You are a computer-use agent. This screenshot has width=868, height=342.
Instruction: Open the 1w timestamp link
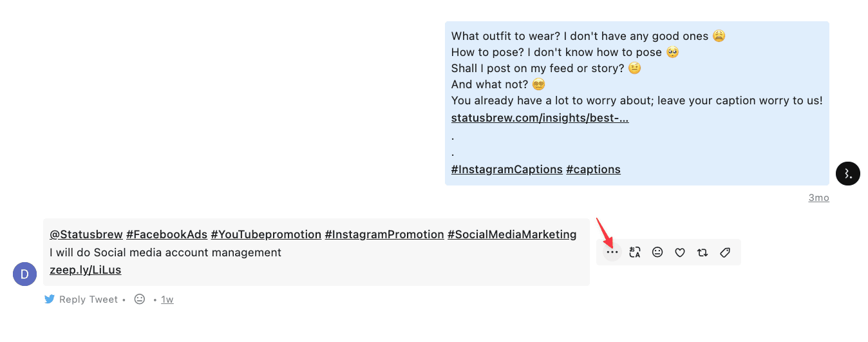tap(167, 299)
